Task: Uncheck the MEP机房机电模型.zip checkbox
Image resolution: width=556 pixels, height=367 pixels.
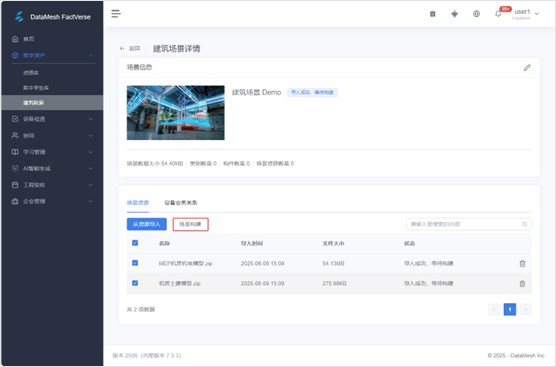Action: [x=135, y=263]
